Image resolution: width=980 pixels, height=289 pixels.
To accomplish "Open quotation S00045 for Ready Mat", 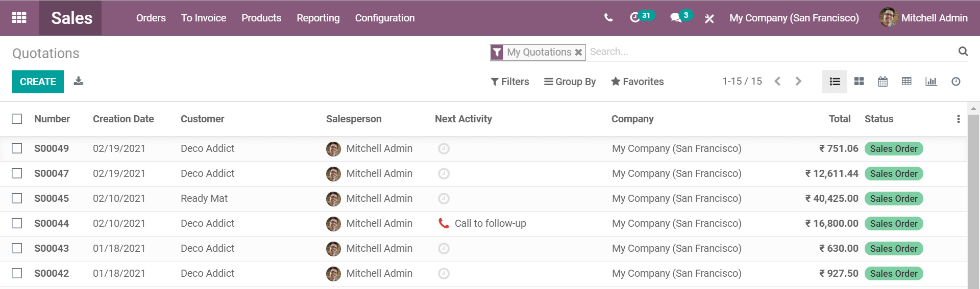I will pos(484,198).
